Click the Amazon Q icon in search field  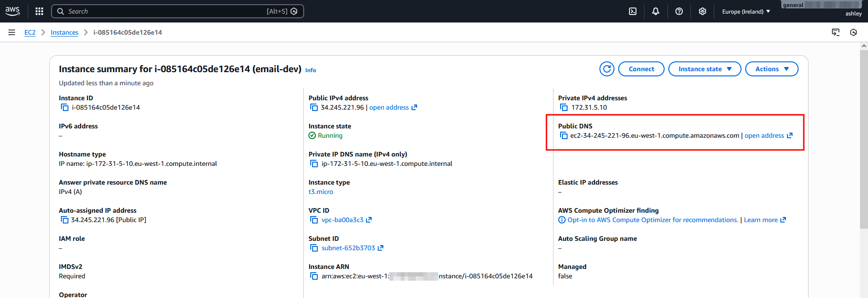(x=294, y=11)
